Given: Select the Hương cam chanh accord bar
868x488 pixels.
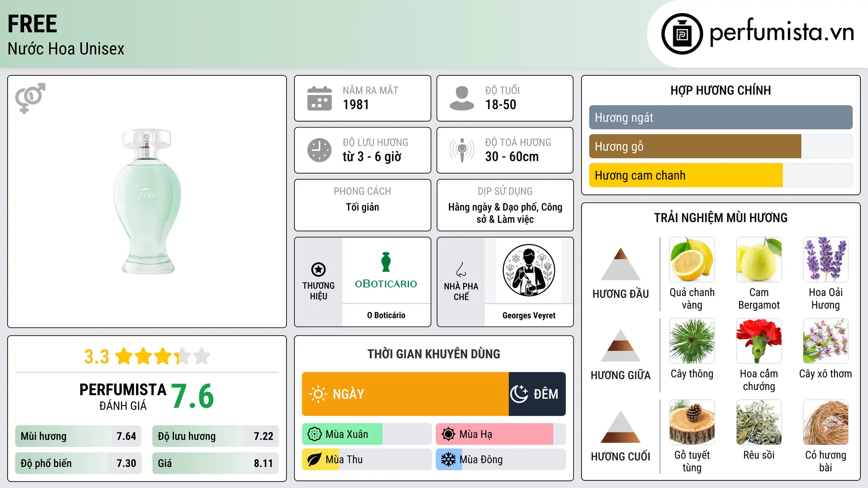Looking at the screenshot, I should [721, 175].
